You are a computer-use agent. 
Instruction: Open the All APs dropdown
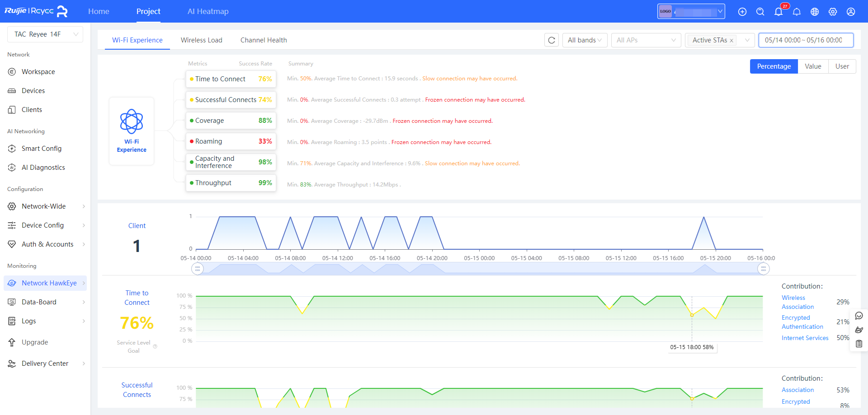coord(646,40)
